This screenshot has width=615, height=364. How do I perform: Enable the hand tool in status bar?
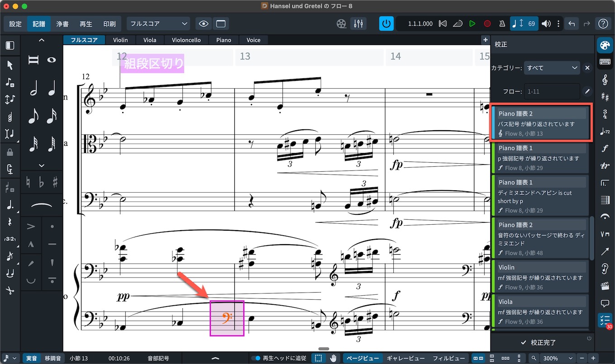pos(334,358)
